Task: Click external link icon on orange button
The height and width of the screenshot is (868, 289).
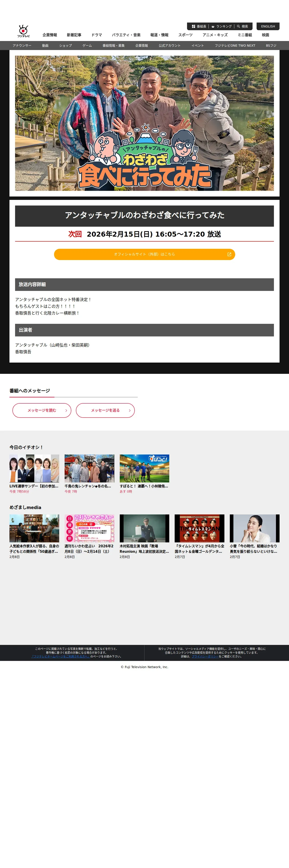Action: [229, 254]
